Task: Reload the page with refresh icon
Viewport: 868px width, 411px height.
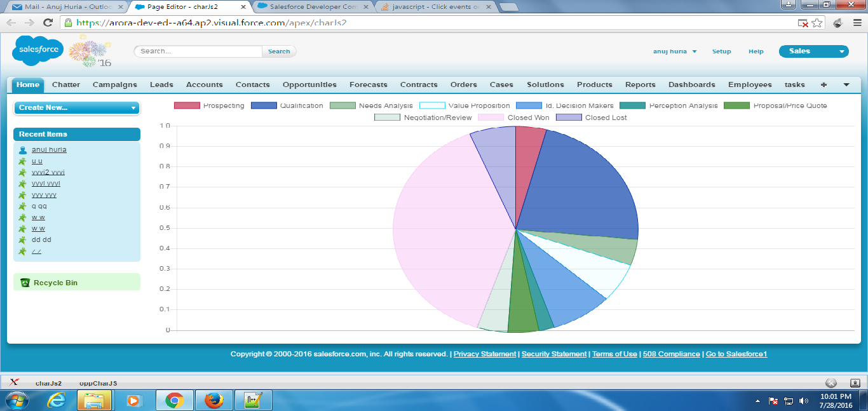Action: click(x=48, y=22)
